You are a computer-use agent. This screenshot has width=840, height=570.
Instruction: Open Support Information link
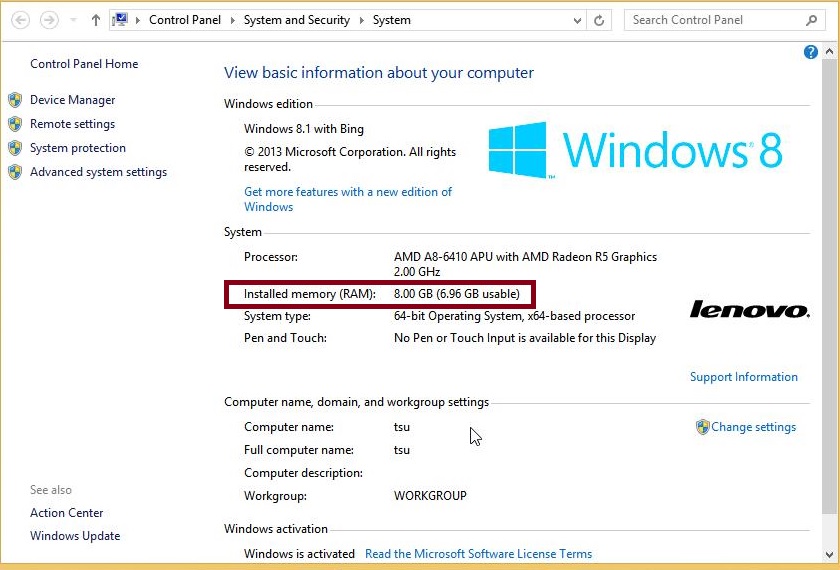coord(744,377)
